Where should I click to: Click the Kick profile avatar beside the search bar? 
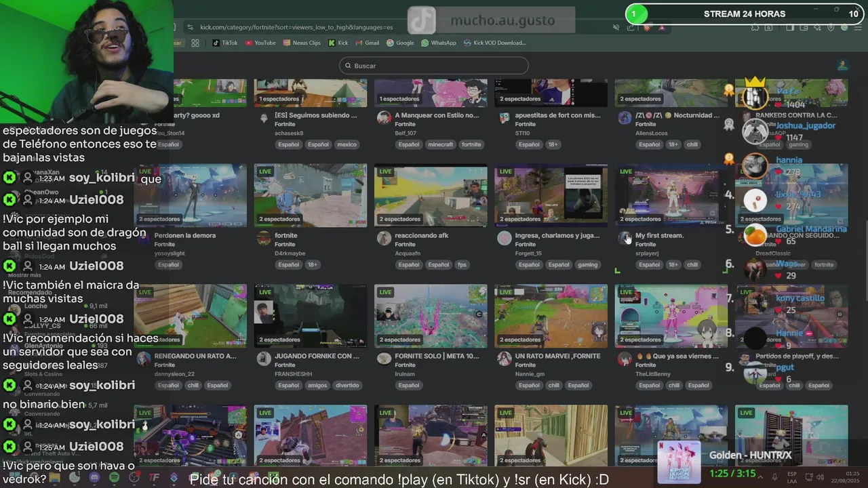pyautogui.click(x=842, y=66)
